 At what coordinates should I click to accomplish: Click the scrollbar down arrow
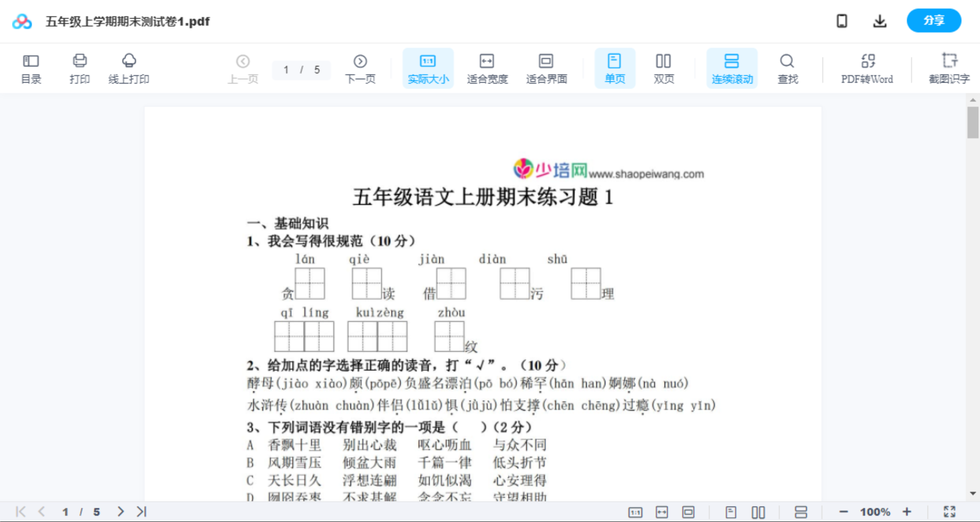click(x=973, y=494)
